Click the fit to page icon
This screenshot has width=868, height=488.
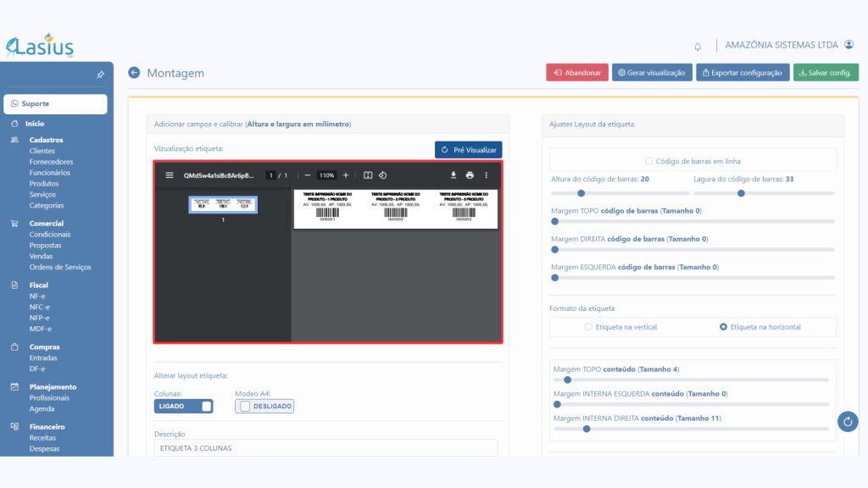pyautogui.click(x=368, y=175)
